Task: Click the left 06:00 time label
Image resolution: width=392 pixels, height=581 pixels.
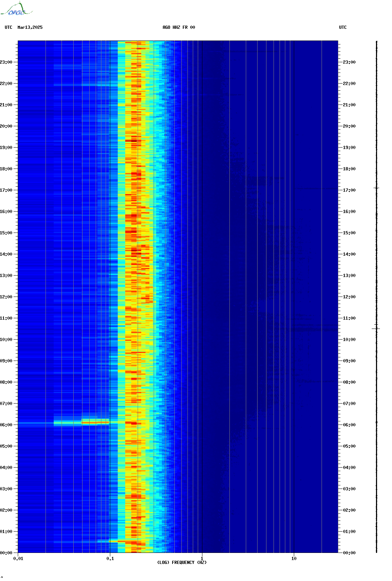Action: (6, 425)
